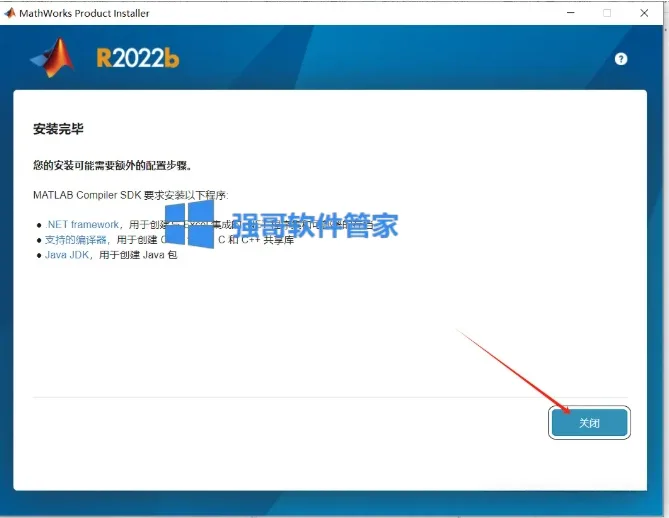Click the MATLAB Compiler SDK requirement text
The width and height of the screenshot is (669, 518).
[131, 195]
